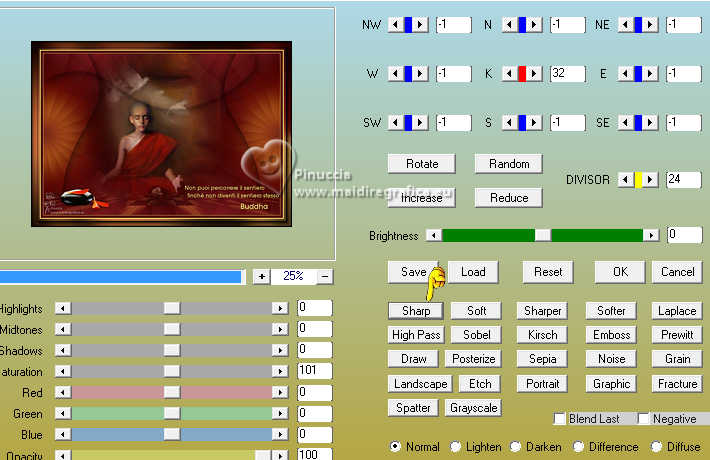
Task: Click the Saturation right arrow
Action: point(280,371)
